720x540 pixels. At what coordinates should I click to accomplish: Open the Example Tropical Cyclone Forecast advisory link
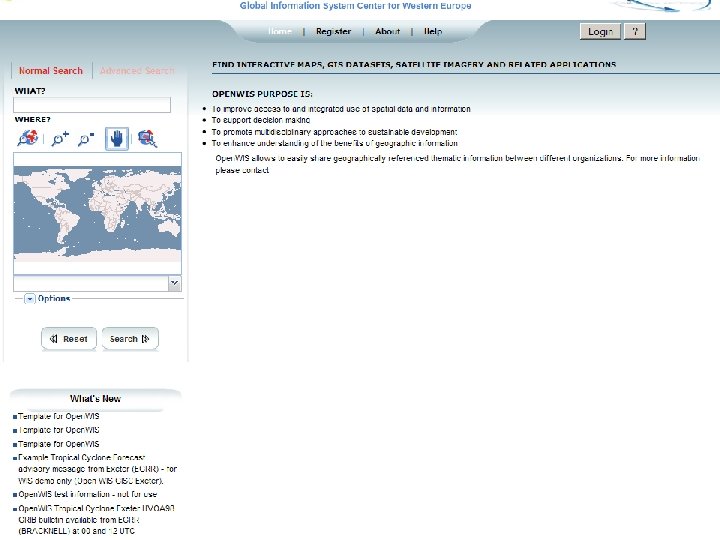tap(97, 469)
